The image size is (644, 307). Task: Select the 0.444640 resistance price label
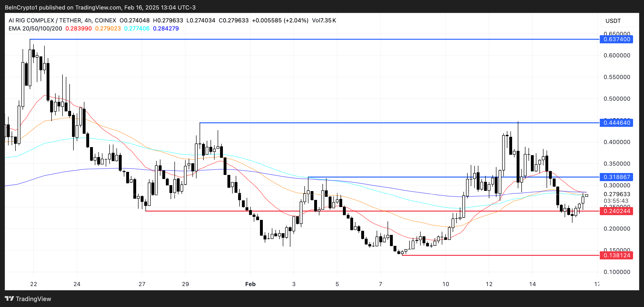[616, 123]
